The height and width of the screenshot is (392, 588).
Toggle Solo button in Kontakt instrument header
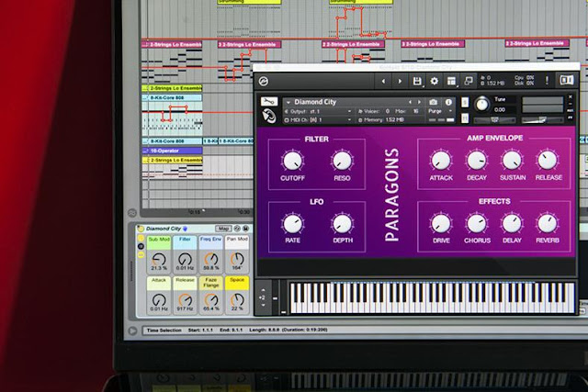[465, 102]
